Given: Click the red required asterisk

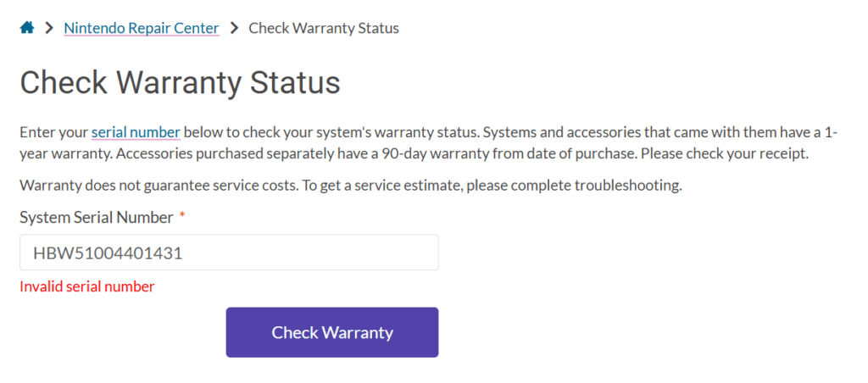Looking at the screenshot, I should [x=182, y=217].
